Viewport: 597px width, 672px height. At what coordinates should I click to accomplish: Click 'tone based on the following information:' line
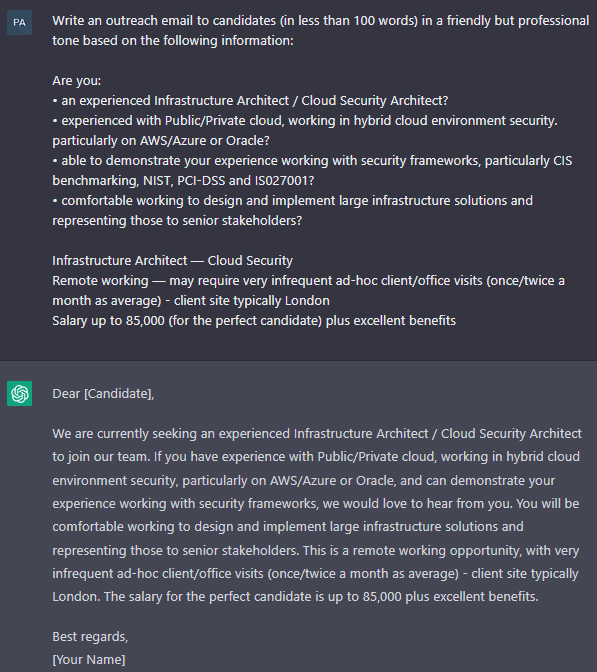point(173,41)
